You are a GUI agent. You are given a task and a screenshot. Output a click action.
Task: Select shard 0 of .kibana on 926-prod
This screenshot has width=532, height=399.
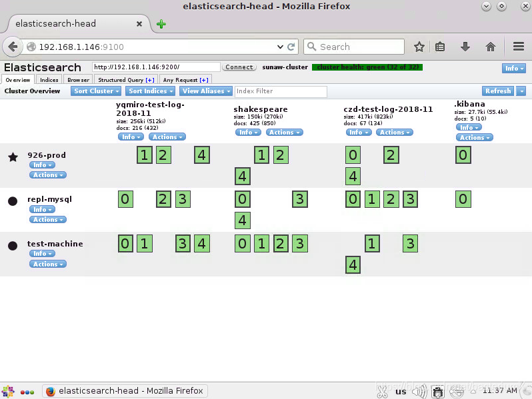pos(463,155)
